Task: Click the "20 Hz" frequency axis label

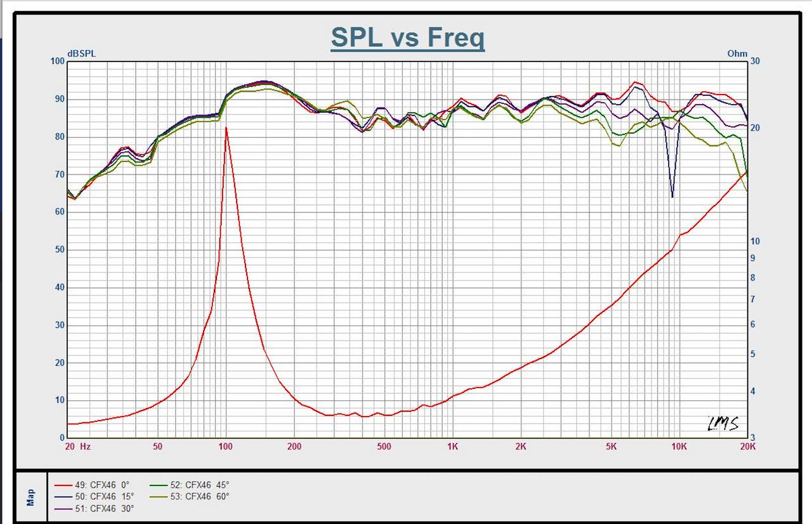Action: 78,447
